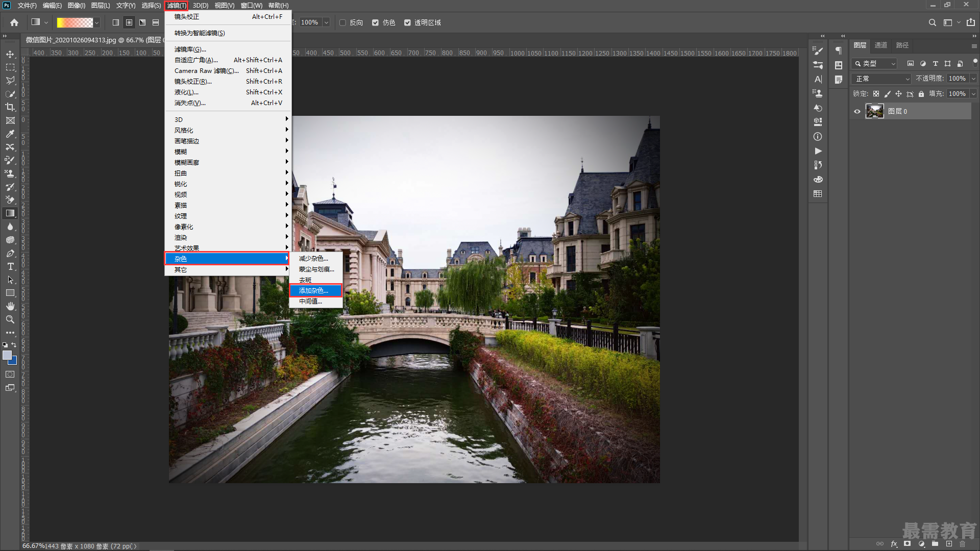Select the Blur tool

click(10, 227)
